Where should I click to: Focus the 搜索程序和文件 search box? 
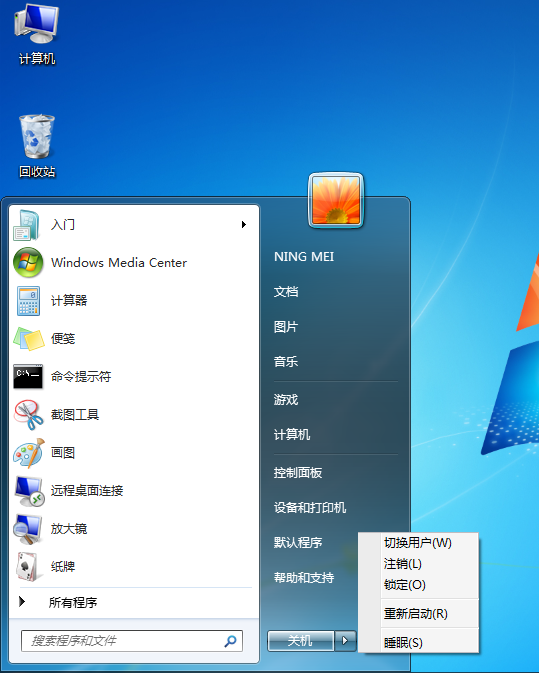pyautogui.click(x=132, y=641)
